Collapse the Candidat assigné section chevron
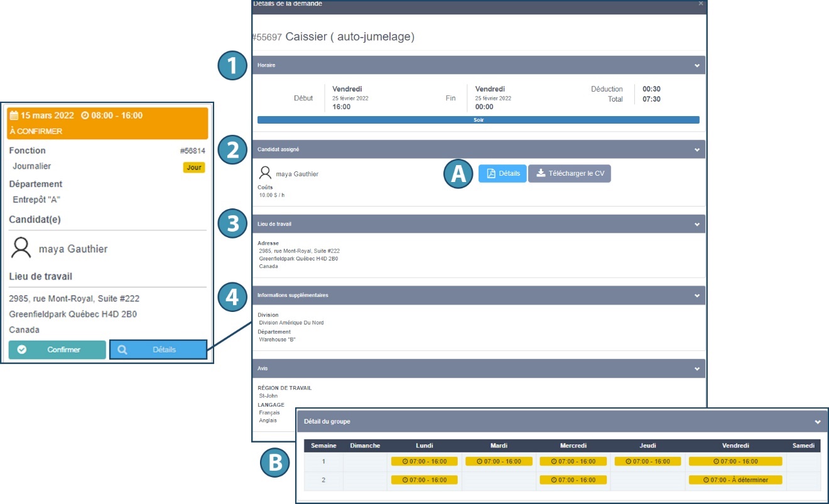The image size is (829, 504). pos(696,150)
